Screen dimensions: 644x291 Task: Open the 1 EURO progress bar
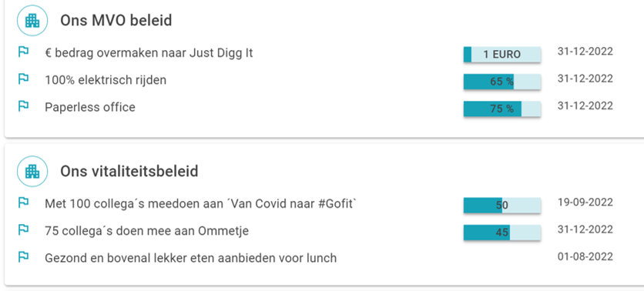pos(502,55)
